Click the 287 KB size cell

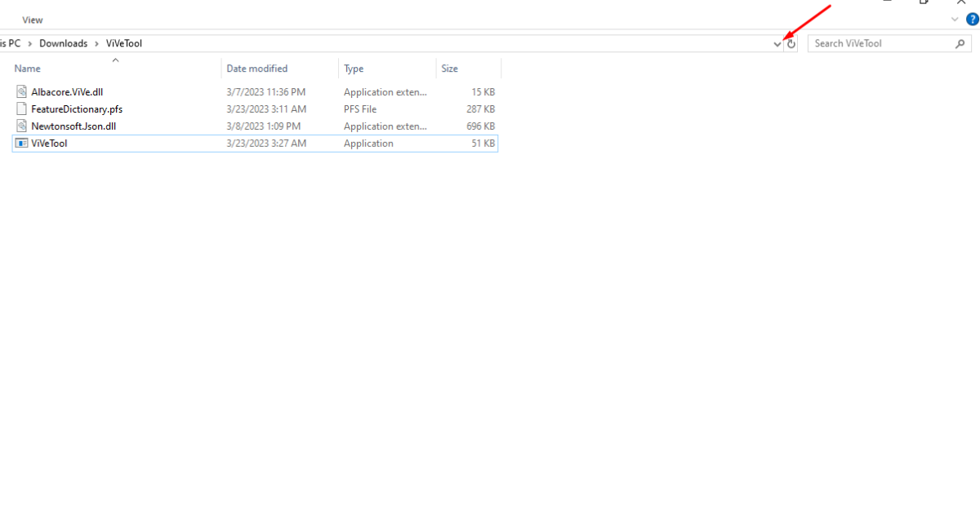point(480,109)
